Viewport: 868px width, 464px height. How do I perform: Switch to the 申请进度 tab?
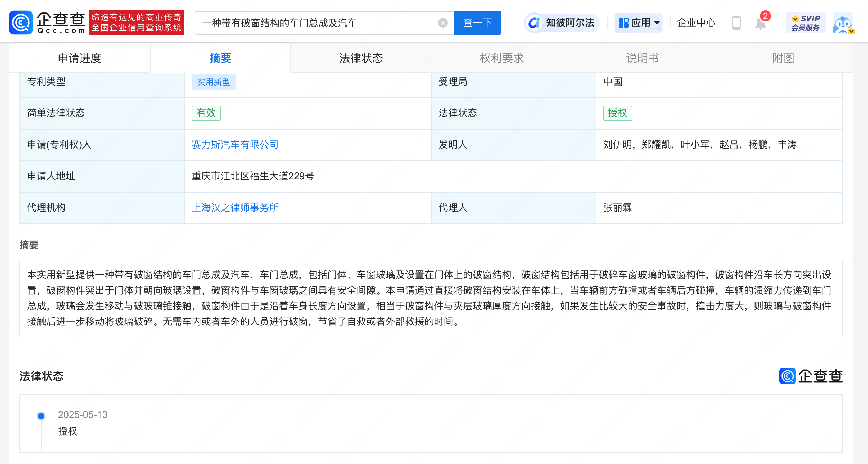(80, 58)
